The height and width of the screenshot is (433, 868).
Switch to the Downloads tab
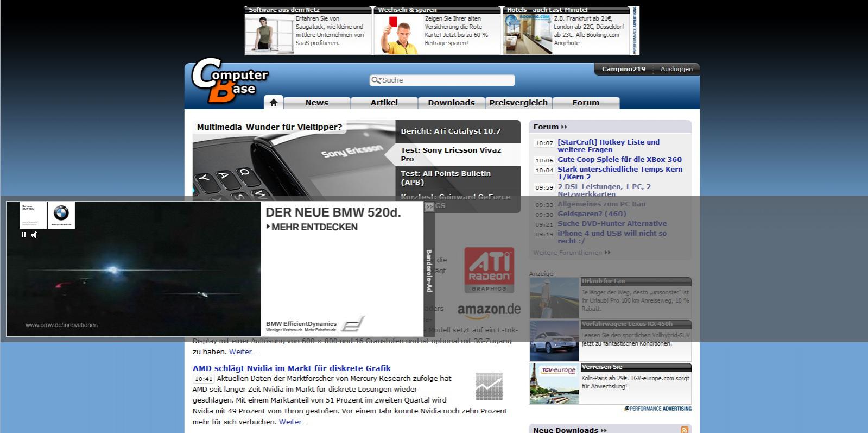pos(451,103)
